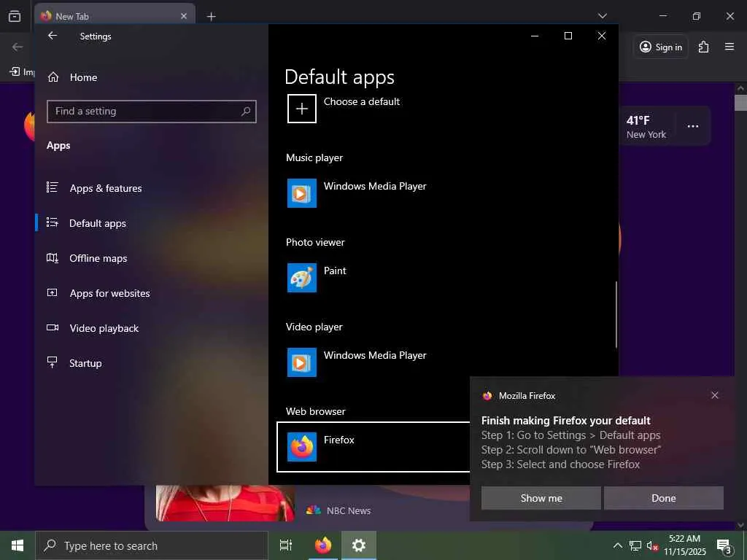Open the Action Center notifications icon

click(724, 546)
